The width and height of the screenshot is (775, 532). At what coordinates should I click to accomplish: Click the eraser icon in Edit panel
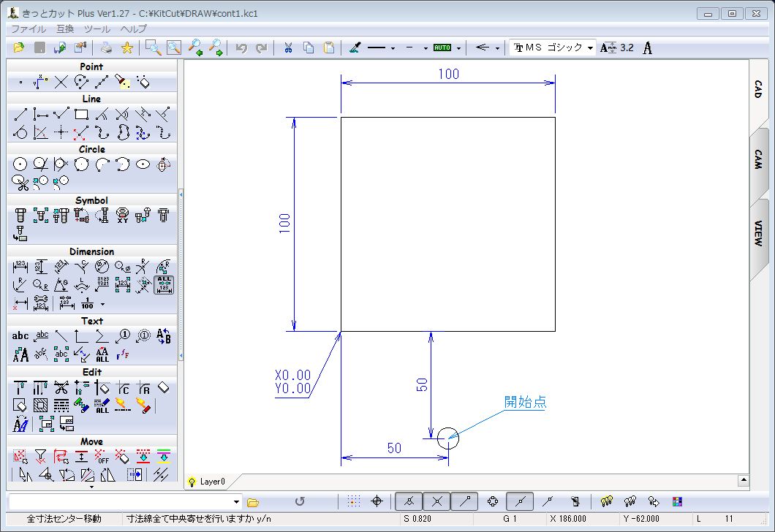(164, 388)
